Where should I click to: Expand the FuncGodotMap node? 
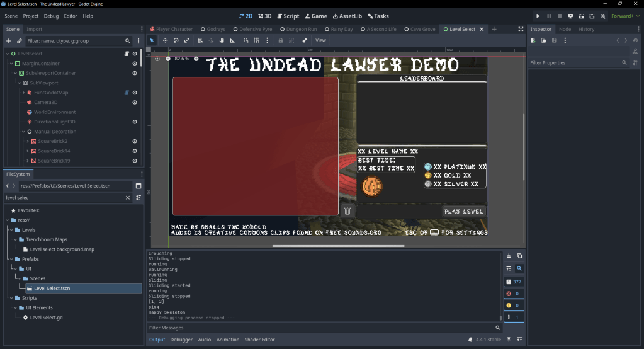coord(23,93)
